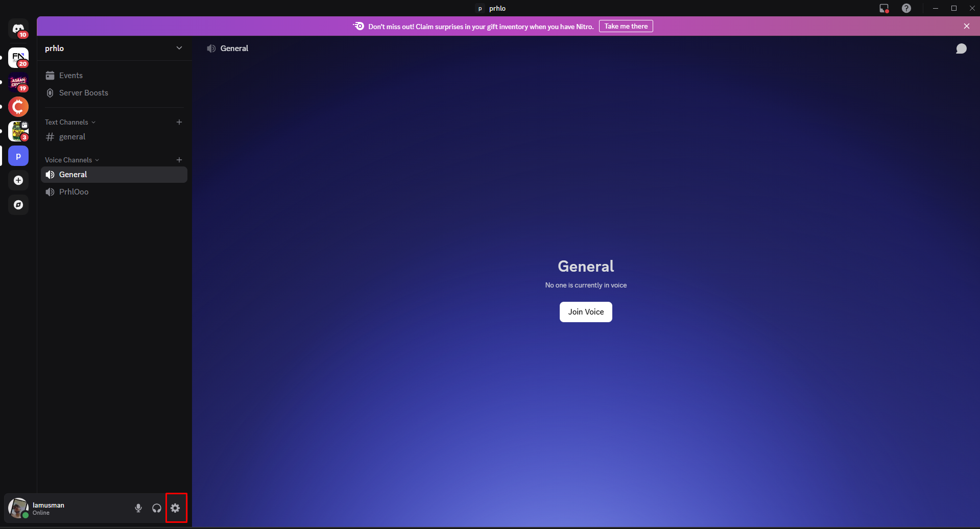Select the general text channel
Screen dimensions: 980x529
click(x=73, y=137)
